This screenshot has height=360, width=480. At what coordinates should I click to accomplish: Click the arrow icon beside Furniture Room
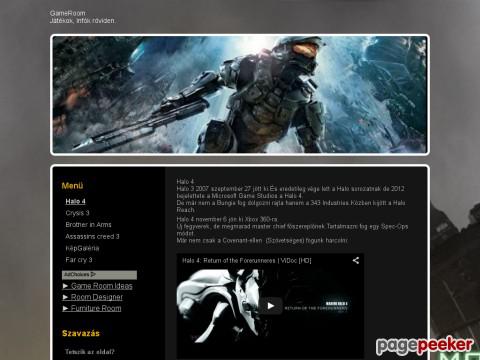click(65, 308)
